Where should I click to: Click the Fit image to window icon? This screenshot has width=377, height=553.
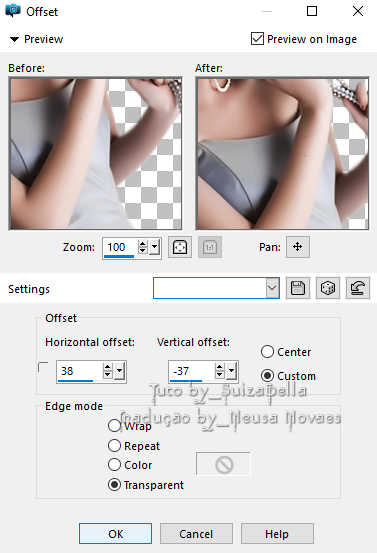tap(180, 247)
